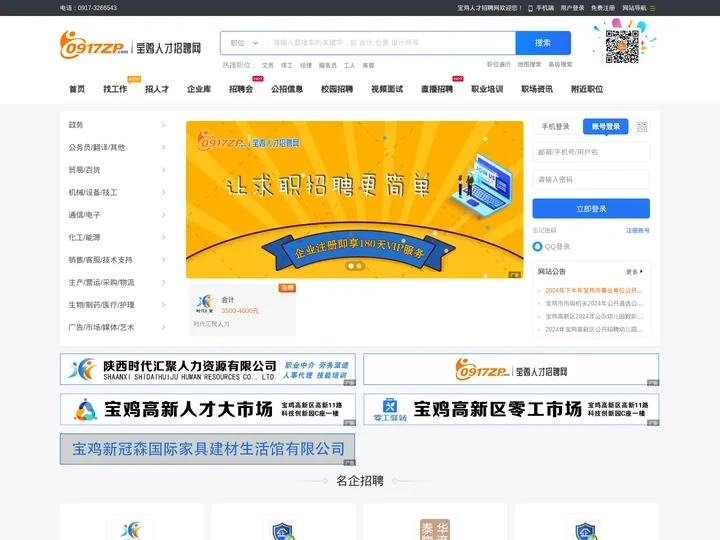720x540 pixels.
Task: Click the 请输入密码 password field
Action: tap(591, 180)
